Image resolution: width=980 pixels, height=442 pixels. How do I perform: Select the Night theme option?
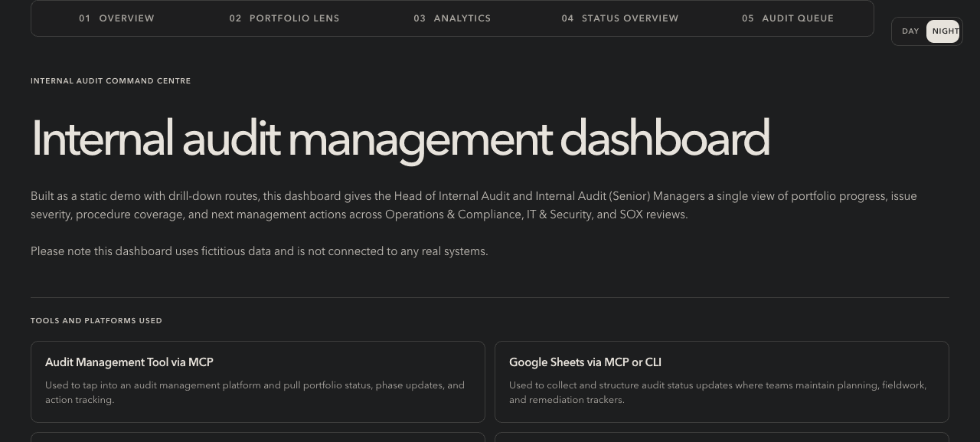click(944, 31)
